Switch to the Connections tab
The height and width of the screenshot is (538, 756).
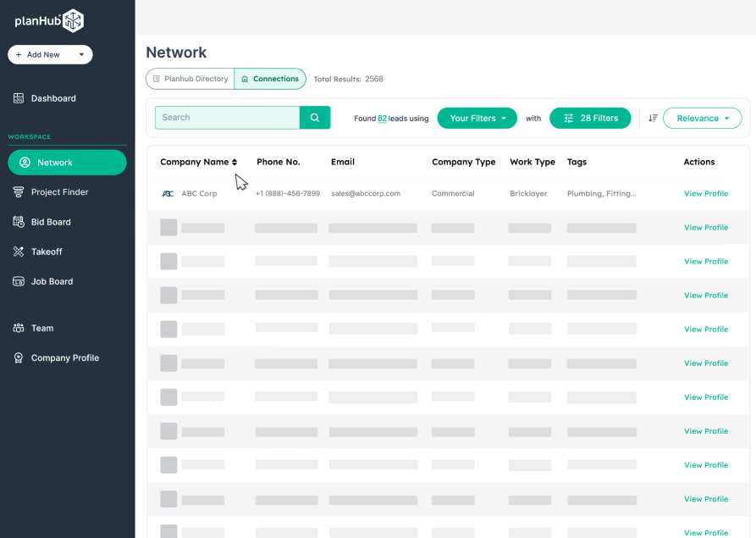tap(270, 79)
